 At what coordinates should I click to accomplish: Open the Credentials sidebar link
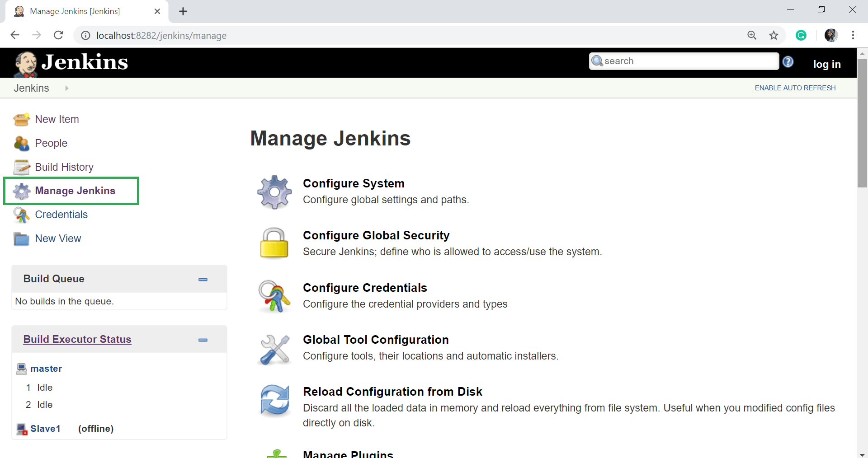pos(61,215)
